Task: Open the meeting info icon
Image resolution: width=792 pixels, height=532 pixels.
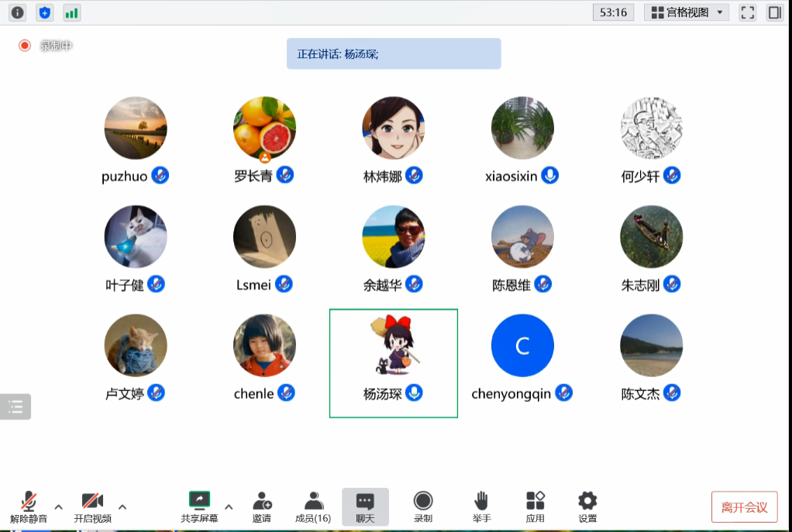Action: click(17, 12)
